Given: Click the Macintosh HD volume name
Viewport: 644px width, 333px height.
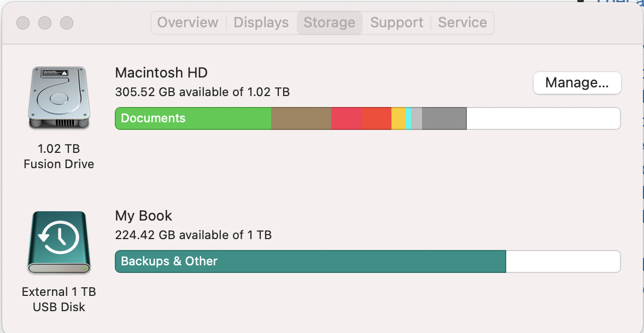Looking at the screenshot, I should tap(161, 73).
